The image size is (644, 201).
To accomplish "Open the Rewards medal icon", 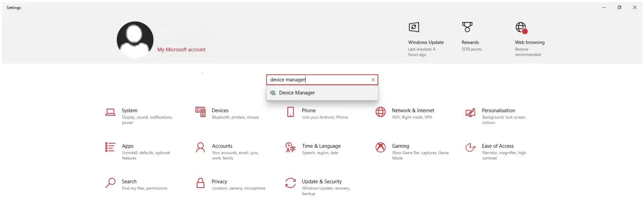I will coord(468,27).
